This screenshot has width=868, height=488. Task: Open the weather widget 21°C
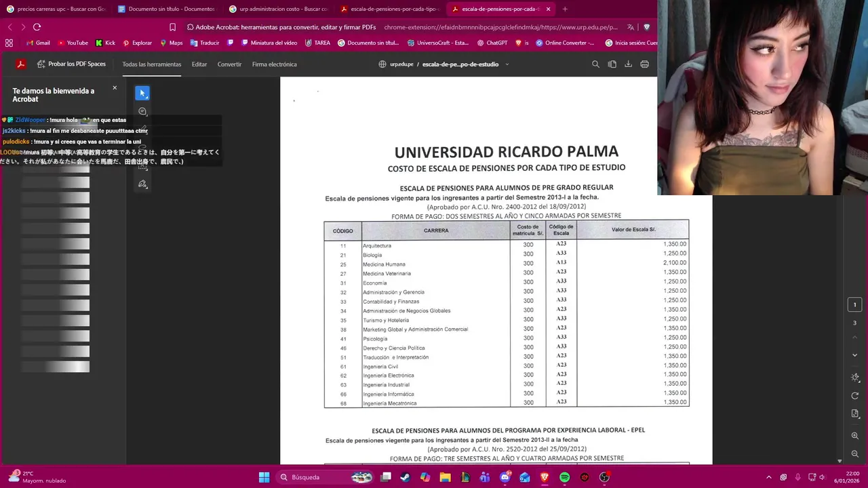[37, 477]
